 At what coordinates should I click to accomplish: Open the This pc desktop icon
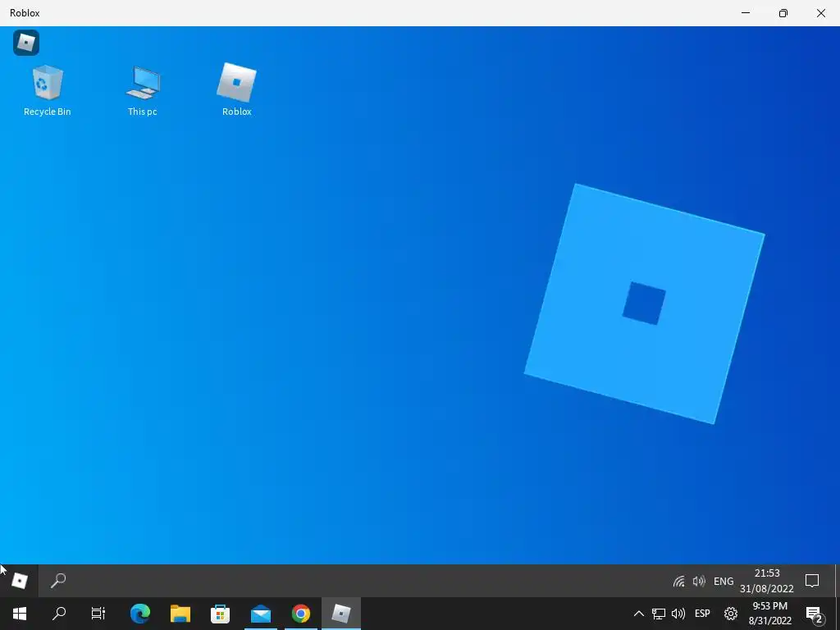143,90
